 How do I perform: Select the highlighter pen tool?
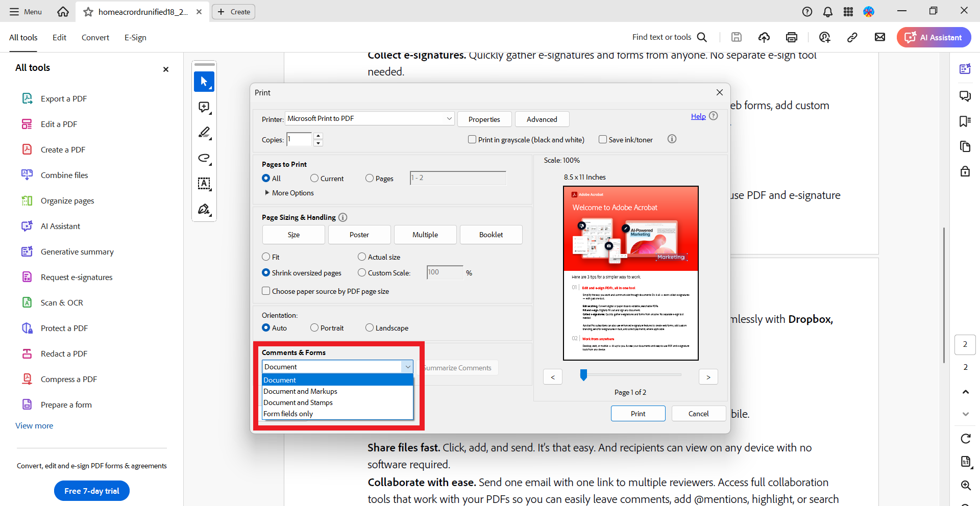tap(204, 133)
